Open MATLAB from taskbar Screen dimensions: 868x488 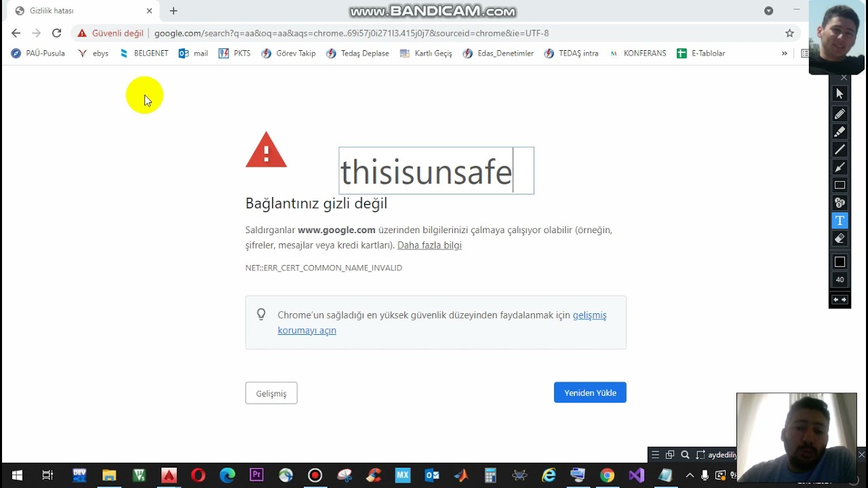coord(461,475)
